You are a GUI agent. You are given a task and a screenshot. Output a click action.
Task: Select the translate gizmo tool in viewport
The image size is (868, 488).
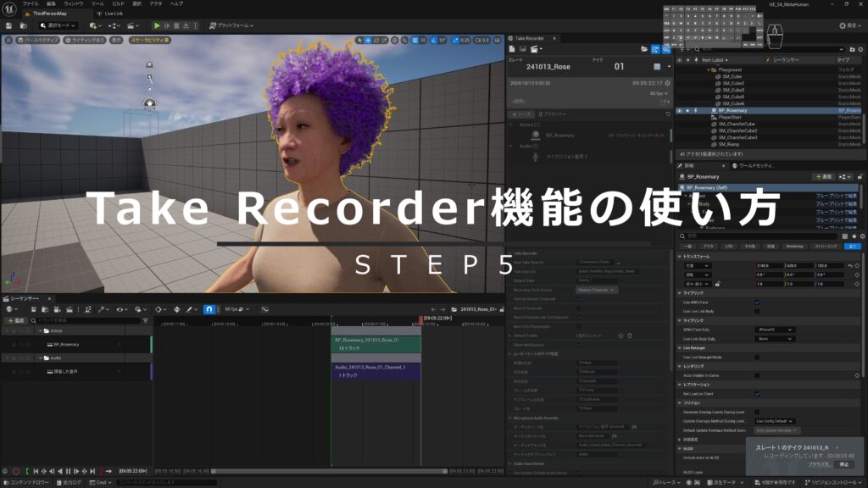pyautogui.click(x=368, y=41)
